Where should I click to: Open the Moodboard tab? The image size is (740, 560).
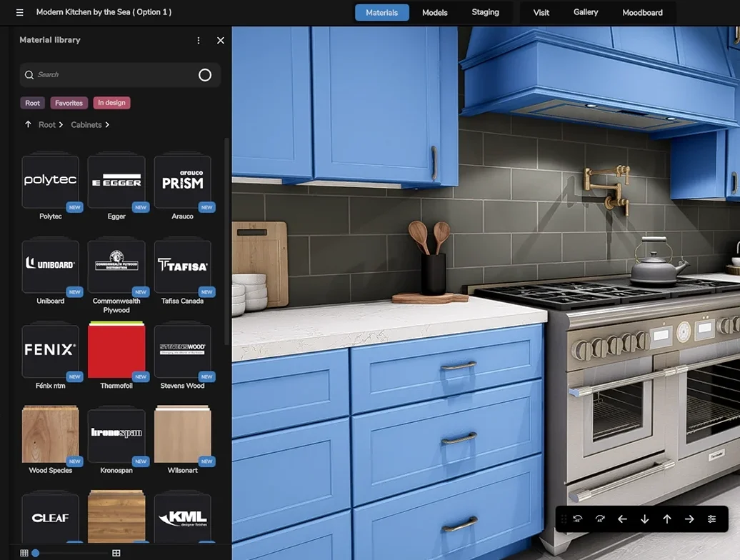tap(642, 13)
